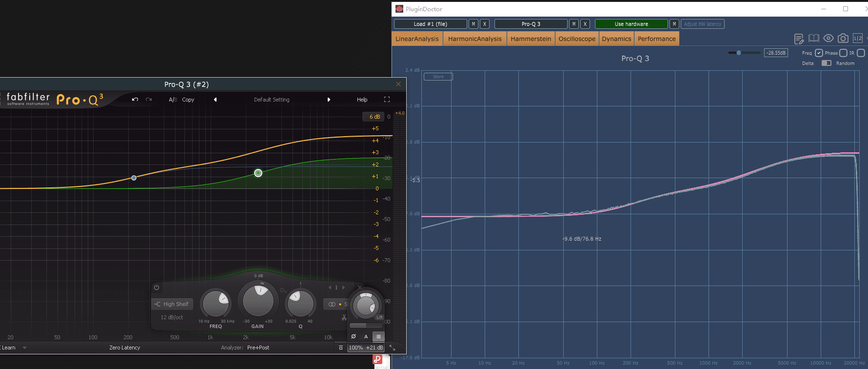Toggle the output level meter button
Image resolution: width=868 pixels, height=369 pixels.
coord(378,336)
